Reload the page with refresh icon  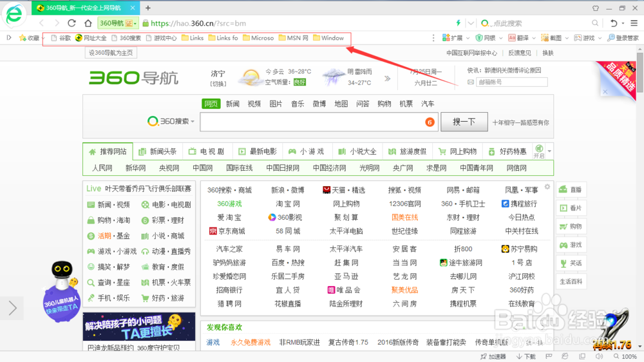[x=72, y=23]
